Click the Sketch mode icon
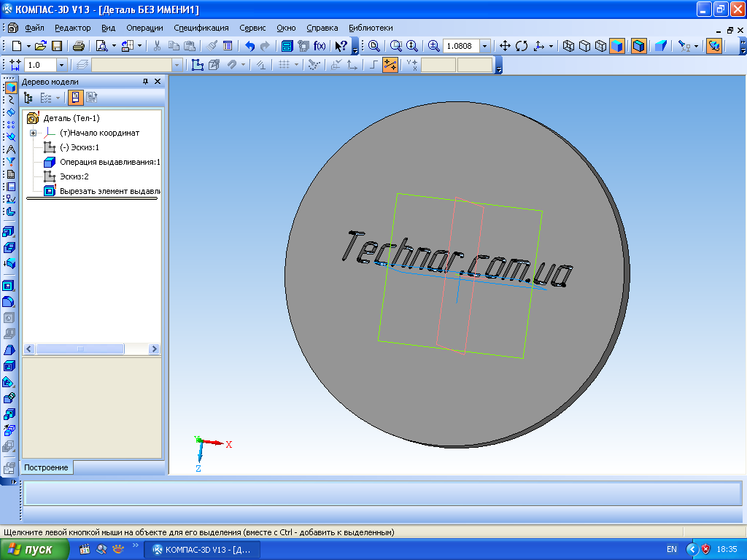 point(198,65)
